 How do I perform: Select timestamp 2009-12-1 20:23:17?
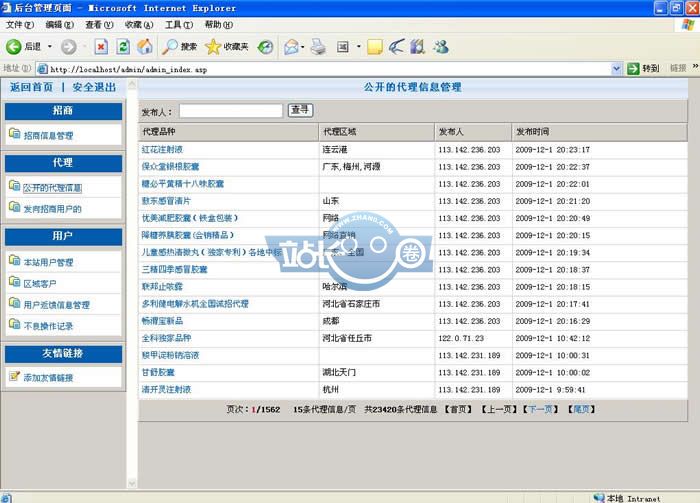pyautogui.click(x=553, y=150)
